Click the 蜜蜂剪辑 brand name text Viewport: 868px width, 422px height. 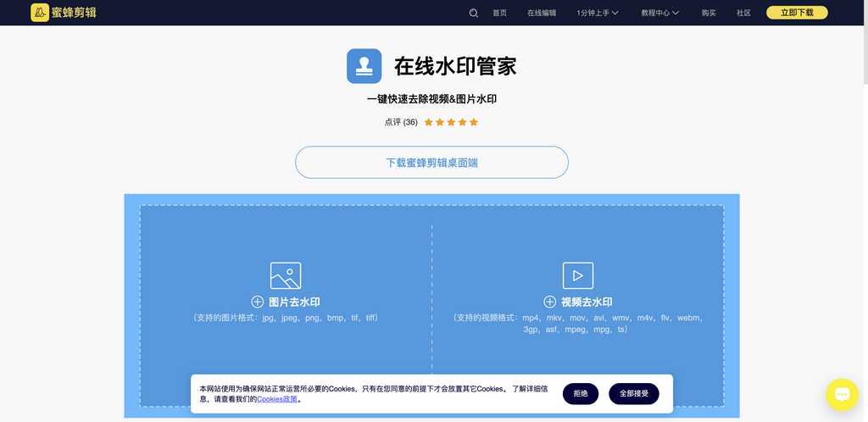(x=75, y=12)
